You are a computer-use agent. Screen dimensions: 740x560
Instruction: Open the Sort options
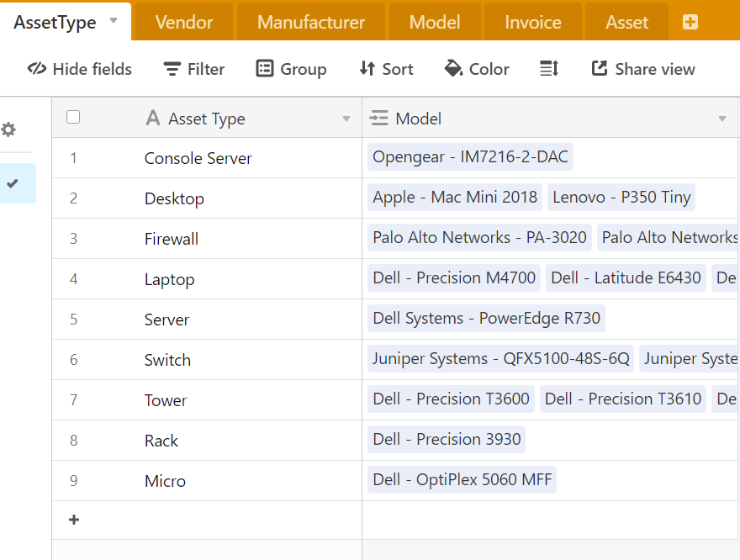pyautogui.click(x=386, y=69)
